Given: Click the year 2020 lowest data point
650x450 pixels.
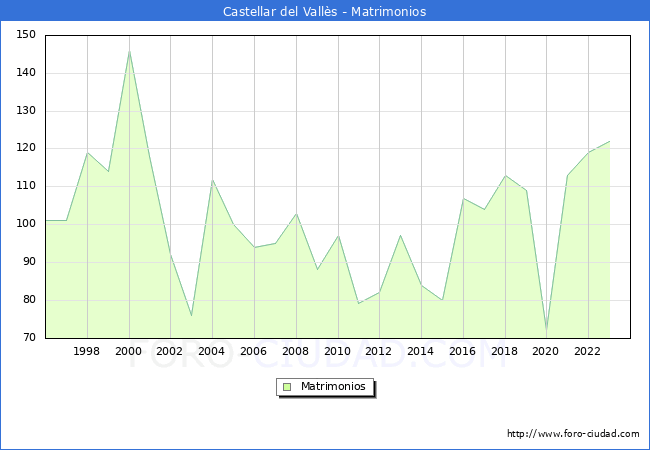Looking at the screenshot, I should click(x=546, y=331).
